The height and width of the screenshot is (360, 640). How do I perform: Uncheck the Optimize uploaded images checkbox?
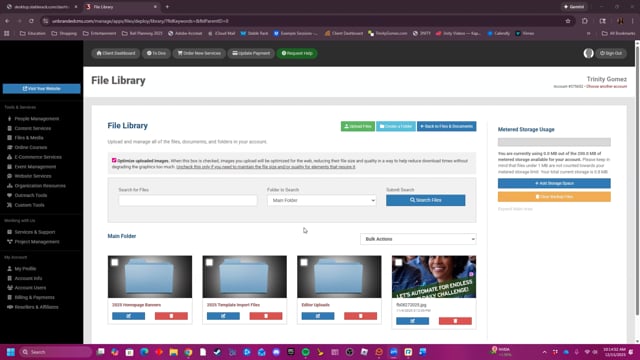[x=114, y=160]
